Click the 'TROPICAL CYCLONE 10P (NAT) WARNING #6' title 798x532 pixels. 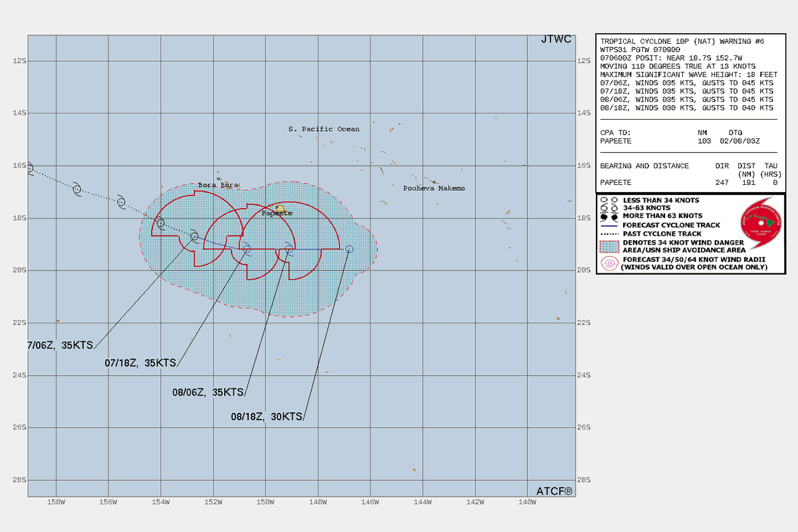point(682,41)
